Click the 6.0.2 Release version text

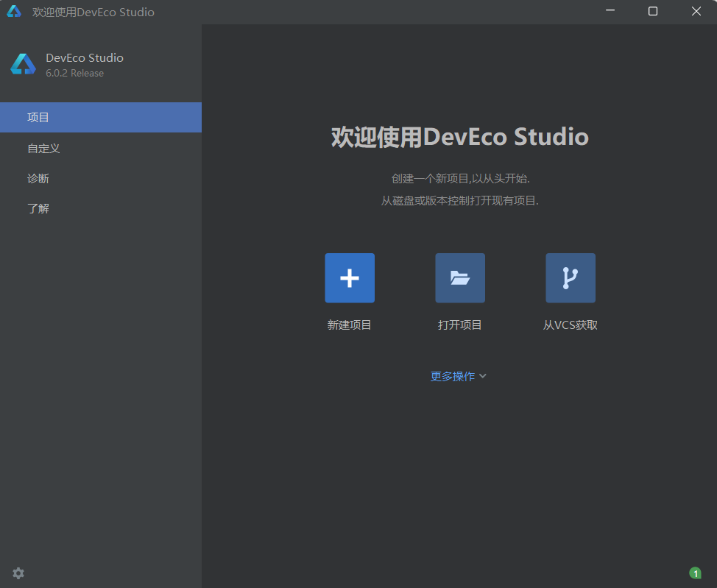pyautogui.click(x=74, y=73)
